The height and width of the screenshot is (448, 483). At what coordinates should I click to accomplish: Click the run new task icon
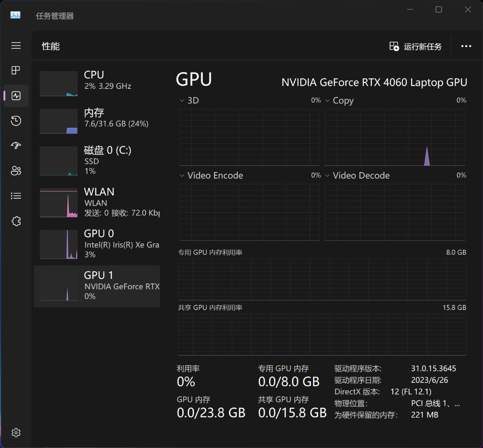[394, 46]
